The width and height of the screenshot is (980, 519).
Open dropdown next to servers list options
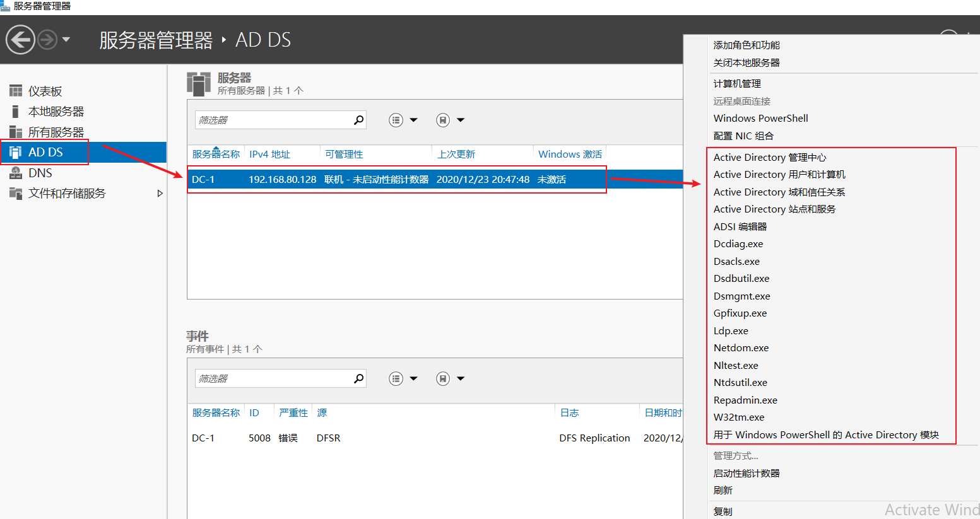(x=414, y=120)
